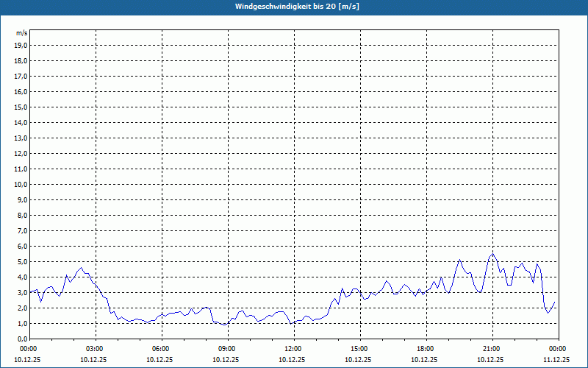Viewport: 588px width, 368px height.
Task: Select the 06:00 time axis label
Action: pyautogui.click(x=161, y=349)
